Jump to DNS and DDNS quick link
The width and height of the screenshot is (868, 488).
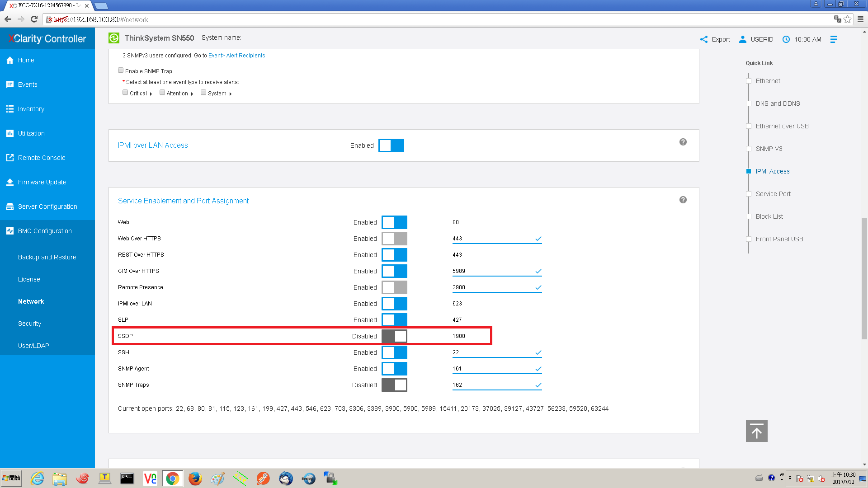[x=778, y=103]
